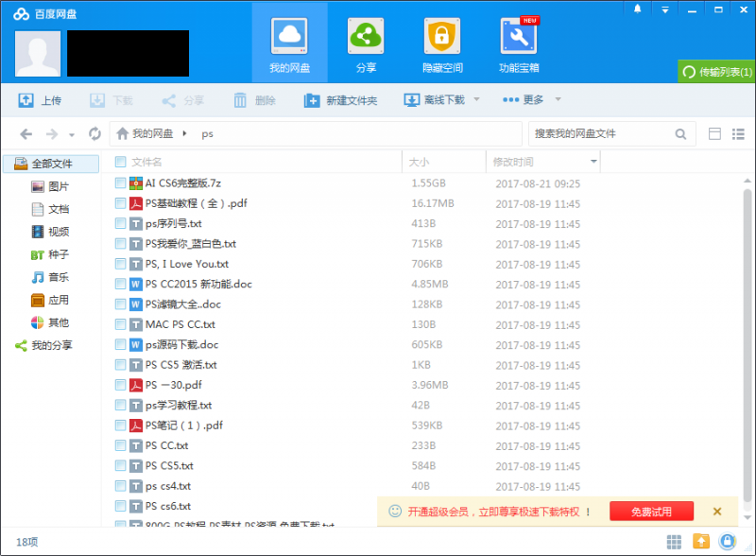The image size is (756, 556).
Task: Select file ps源码下载.doc
Action: [x=181, y=344]
